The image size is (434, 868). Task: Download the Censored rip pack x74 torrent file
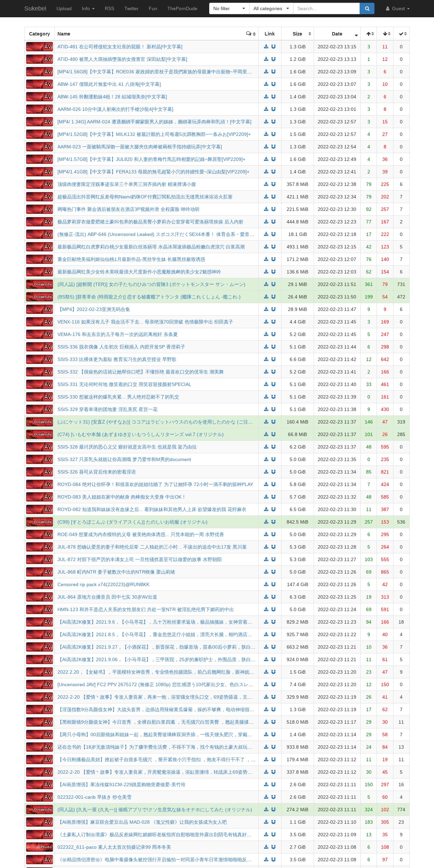pyautogui.click(x=266, y=584)
